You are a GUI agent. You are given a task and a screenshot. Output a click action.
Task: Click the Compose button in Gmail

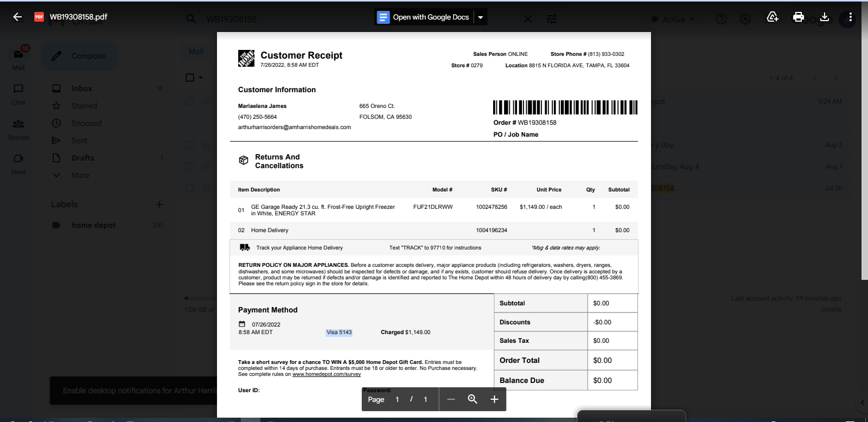coord(80,56)
